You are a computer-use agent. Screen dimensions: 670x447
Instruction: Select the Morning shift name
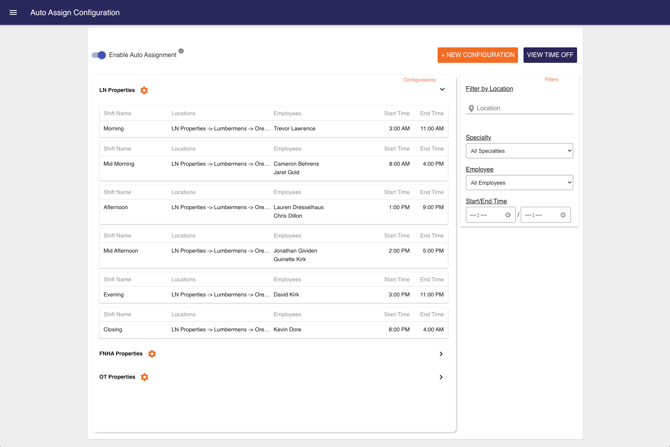[x=114, y=129]
